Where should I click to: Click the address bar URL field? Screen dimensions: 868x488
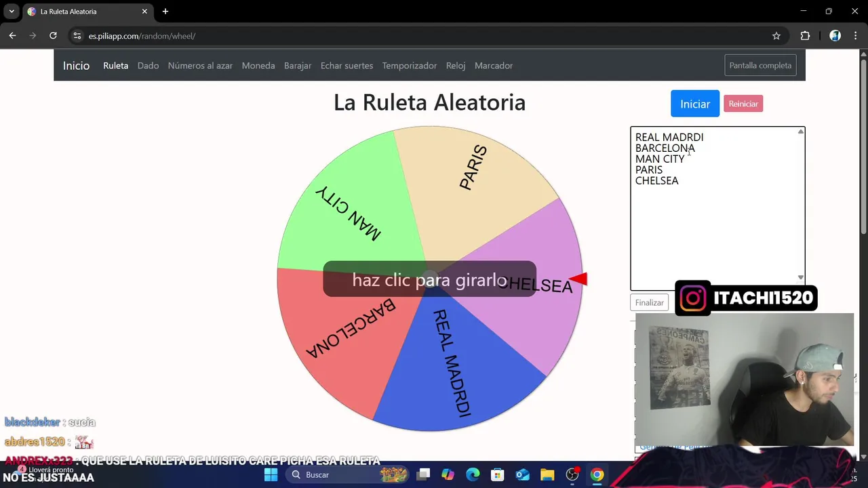(427, 36)
